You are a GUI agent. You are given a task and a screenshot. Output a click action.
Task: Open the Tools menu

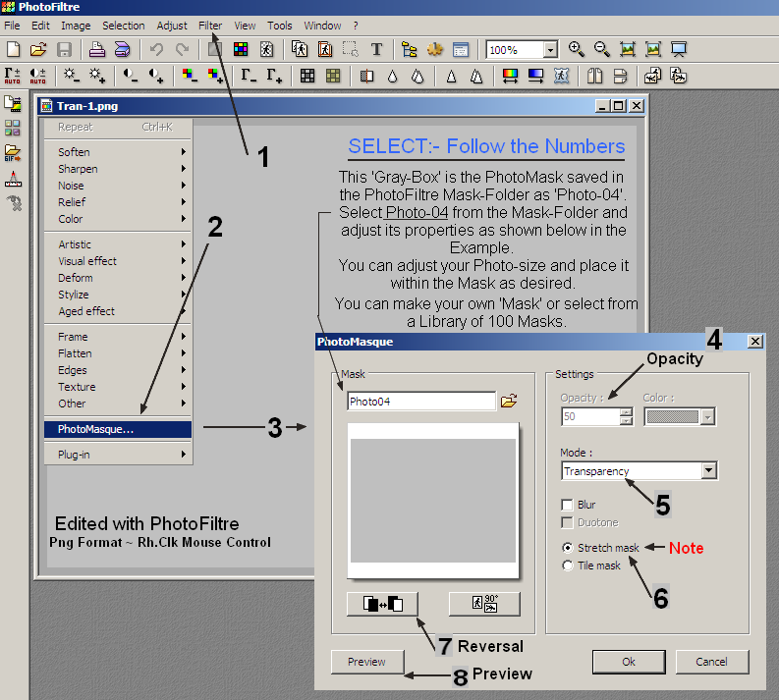tap(280, 26)
